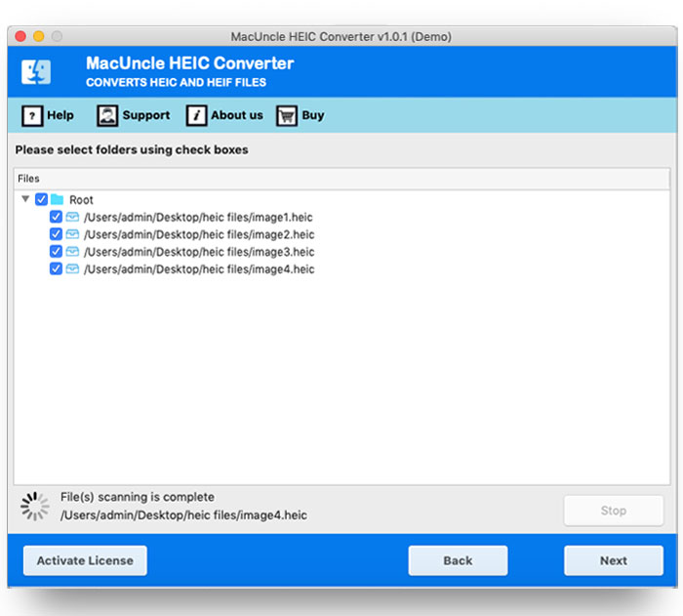The image size is (683, 616).
Task: Uncheck the Root folder checkbox
Action: tap(41, 200)
